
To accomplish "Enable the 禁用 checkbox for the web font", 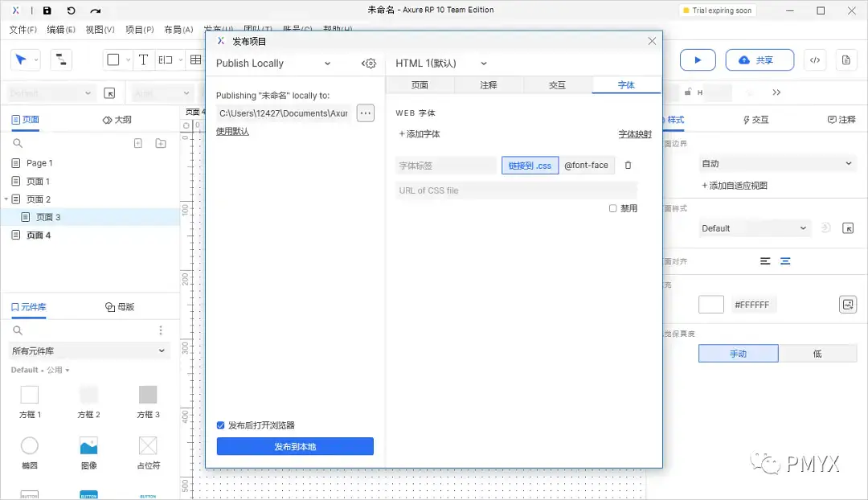I will click(612, 207).
